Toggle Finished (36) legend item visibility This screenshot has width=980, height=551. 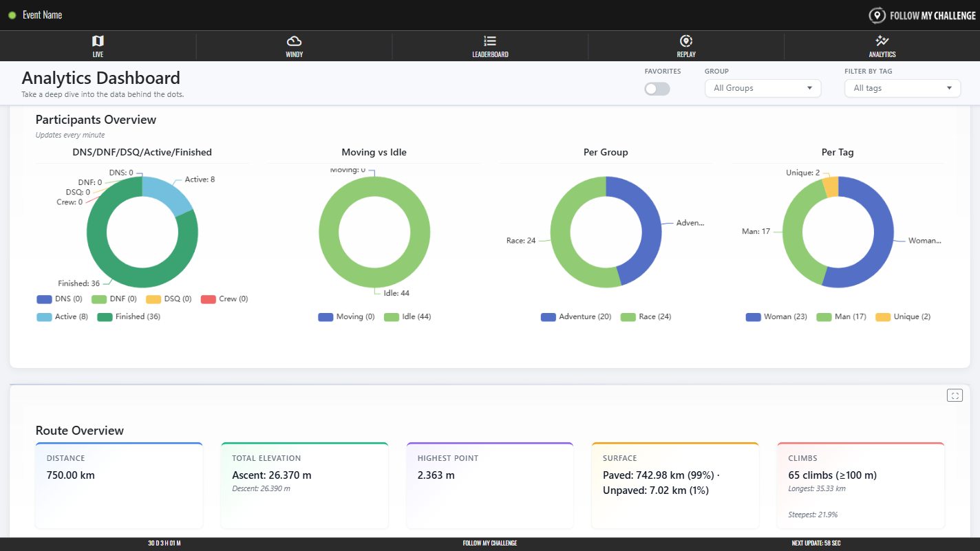click(129, 317)
